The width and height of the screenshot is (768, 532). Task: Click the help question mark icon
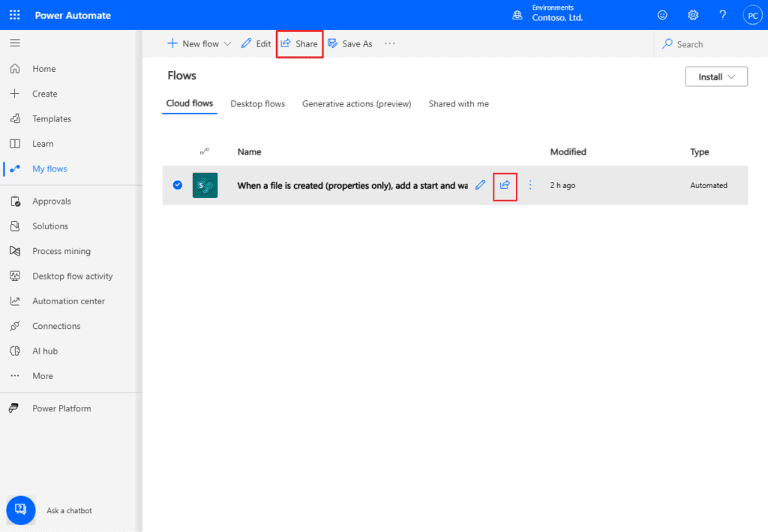point(723,15)
